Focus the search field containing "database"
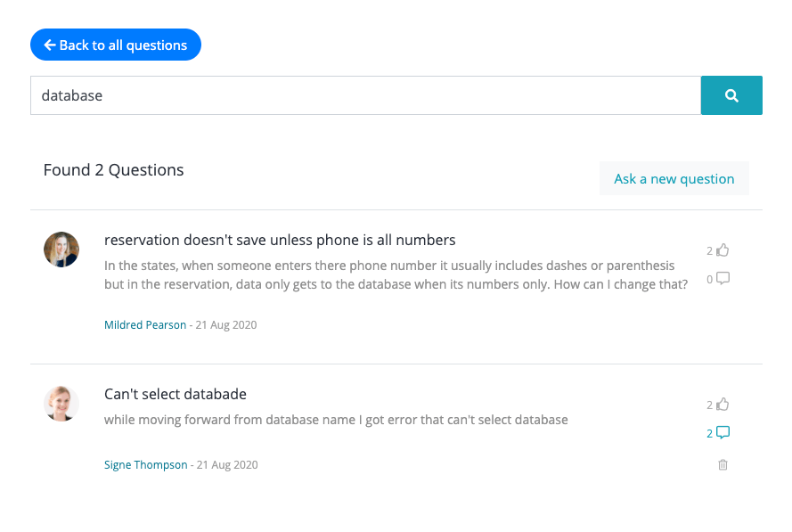Image resolution: width=792 pixels, height=532 pixels. [x=365, y=95]
